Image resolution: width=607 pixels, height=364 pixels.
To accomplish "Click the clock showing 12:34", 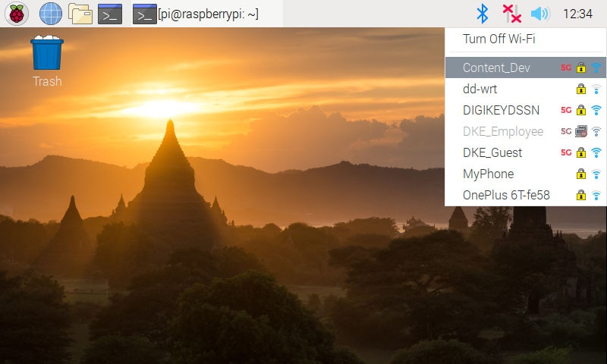I will 577,14.
